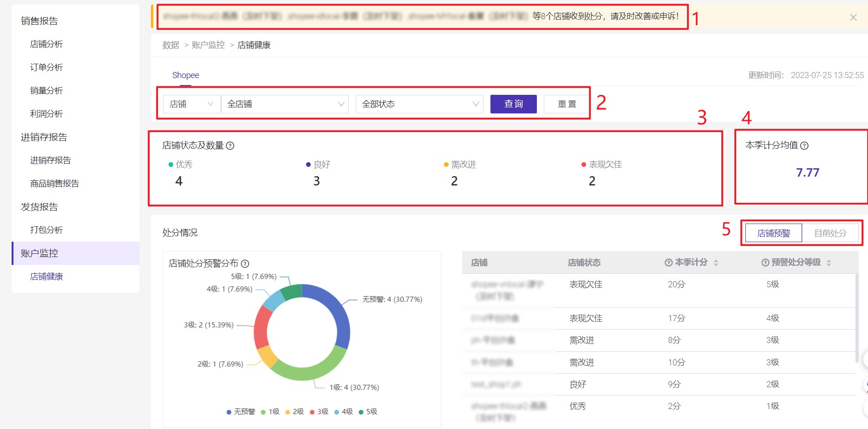Click the 5级 green legend swatch
The height and width of the screenshot is (429, 868).
(x=361, y=412)
